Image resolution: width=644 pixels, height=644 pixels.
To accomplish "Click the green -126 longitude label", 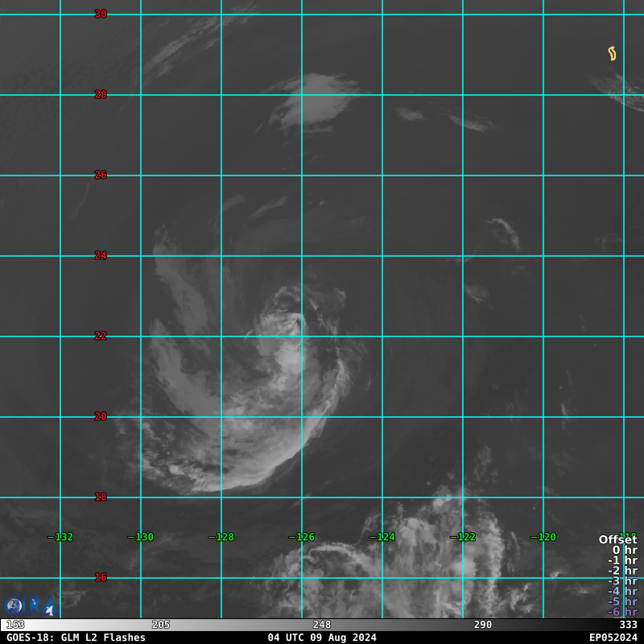I will pos(302,537).
